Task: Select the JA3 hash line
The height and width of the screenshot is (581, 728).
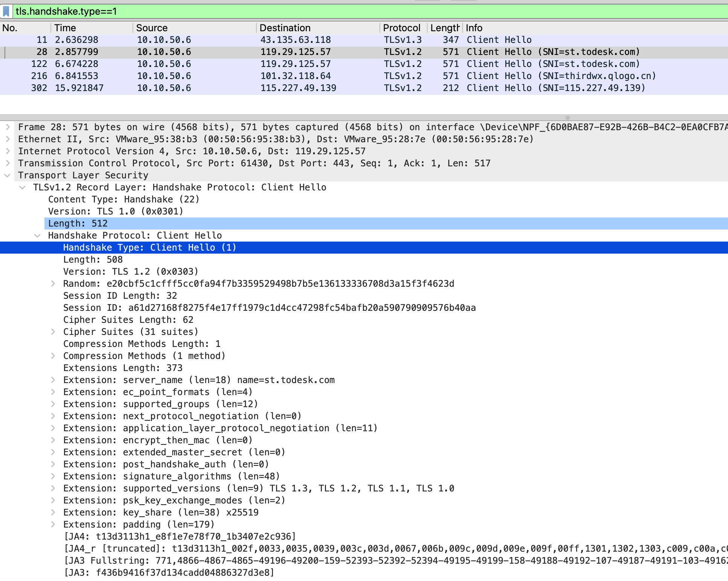Action: tap(169, 573)
